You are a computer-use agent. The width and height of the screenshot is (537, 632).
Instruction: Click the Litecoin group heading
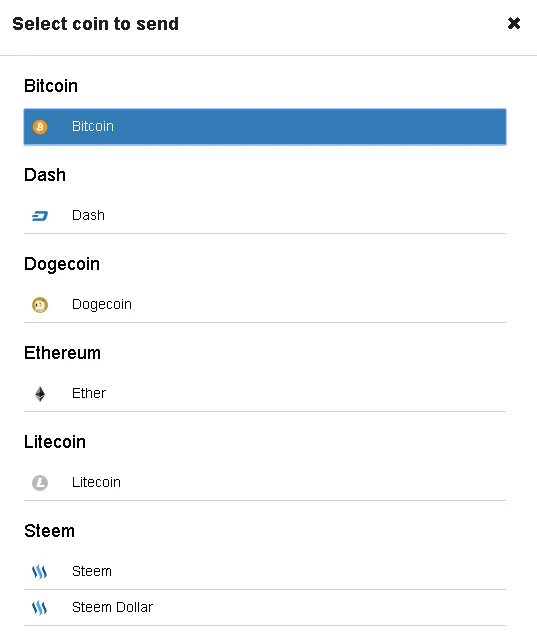(55, 442)
